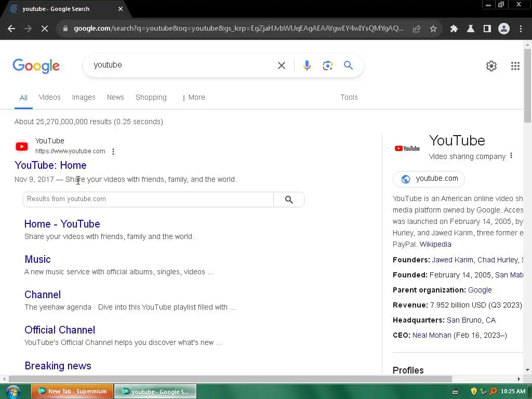Open options dots beside youtube.com URL
The image size is (532, 399).
pos(113,152)
